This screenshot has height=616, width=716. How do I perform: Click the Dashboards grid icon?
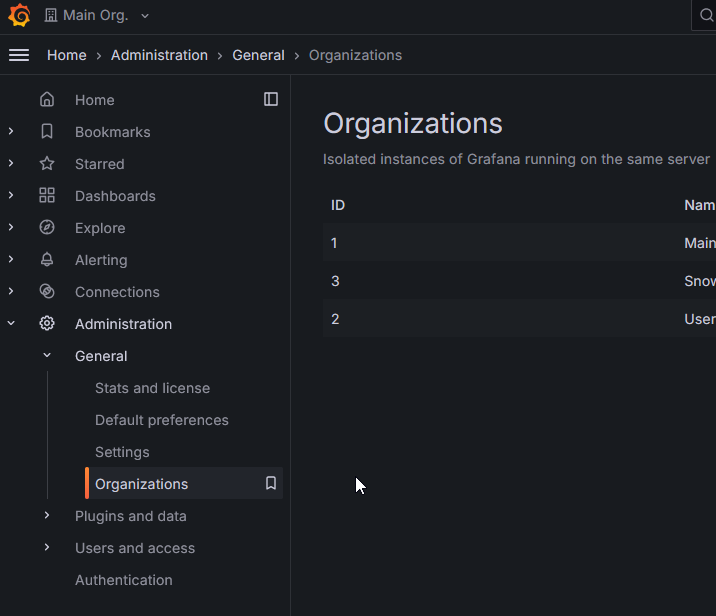point(47,196)
